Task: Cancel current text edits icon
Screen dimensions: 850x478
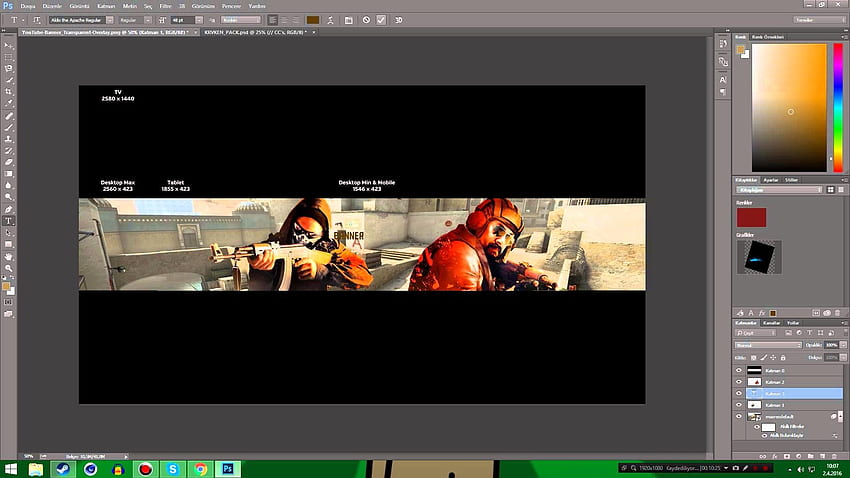Action: [x=366, y=20]
